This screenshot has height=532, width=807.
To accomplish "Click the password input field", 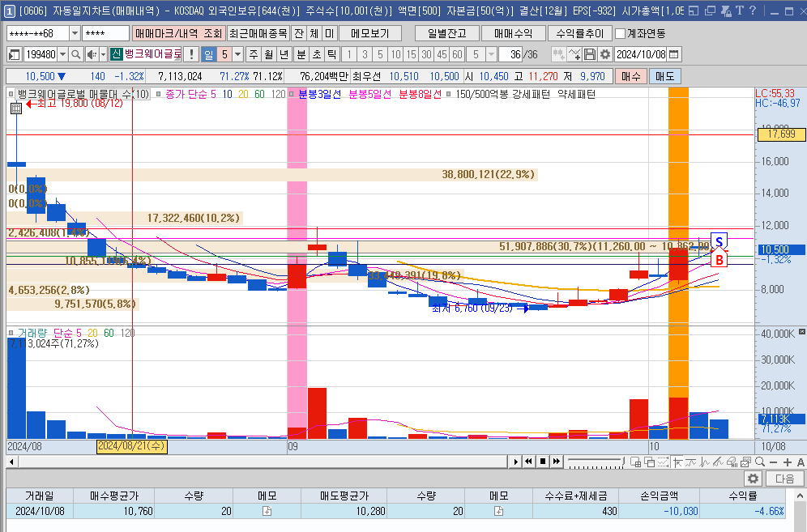I will pyautogui.click(x=105, y=33).
